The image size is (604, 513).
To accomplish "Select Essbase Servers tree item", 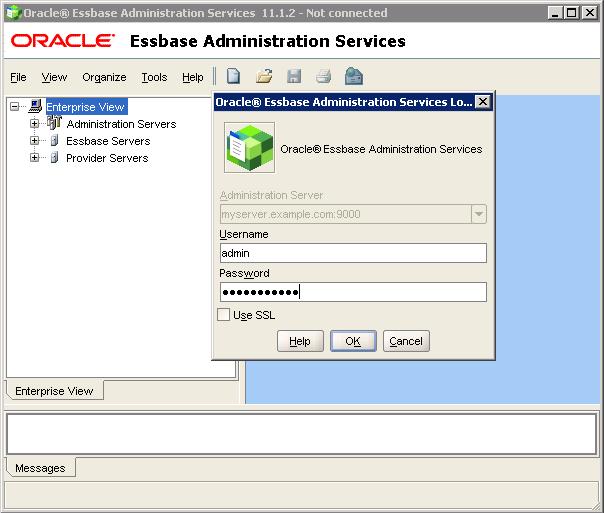I will 108,141.
